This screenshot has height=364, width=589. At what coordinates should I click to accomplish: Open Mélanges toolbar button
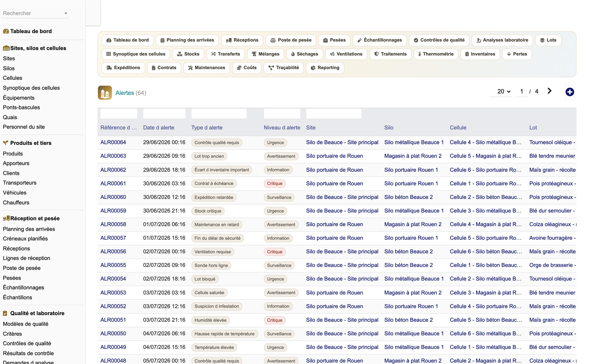pos(265,54)
